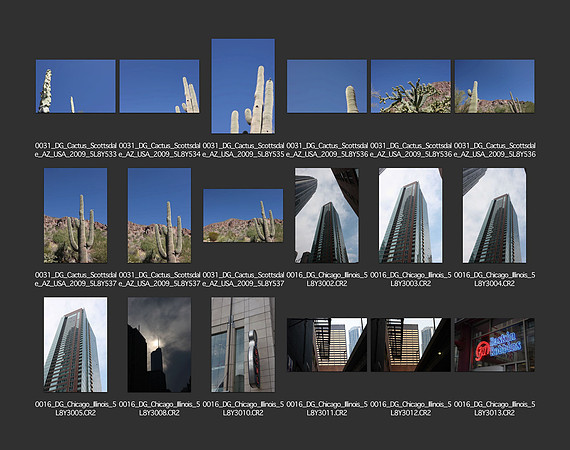
Task: Select the 5L8Y3004 Chicago tower thumbnail
Action: click(494, 216)
